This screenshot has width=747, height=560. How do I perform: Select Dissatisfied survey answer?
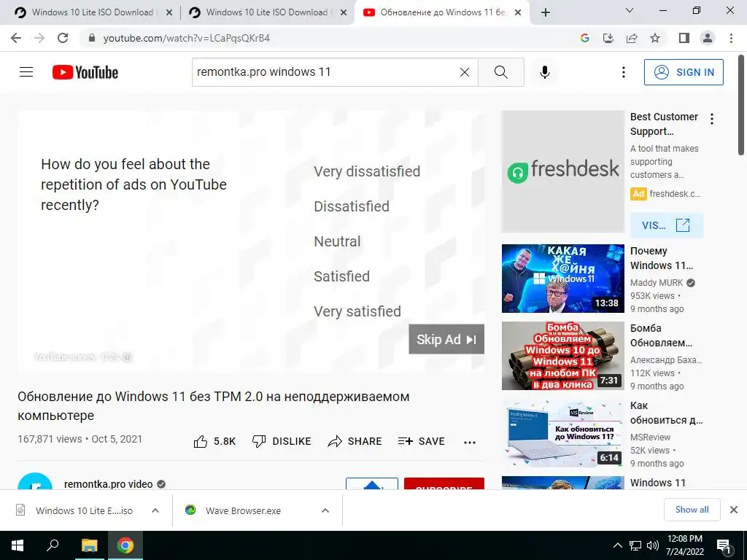[x=352, y=206]
